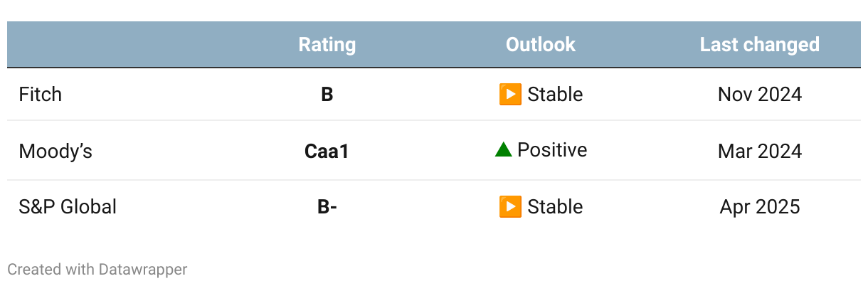Select the Outlook column header

click(x=541, y=45)
